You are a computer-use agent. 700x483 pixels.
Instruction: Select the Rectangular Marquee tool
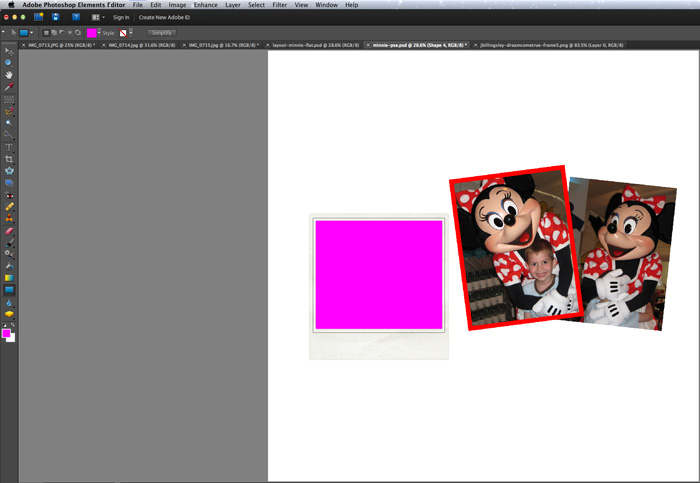click(8, 100)
